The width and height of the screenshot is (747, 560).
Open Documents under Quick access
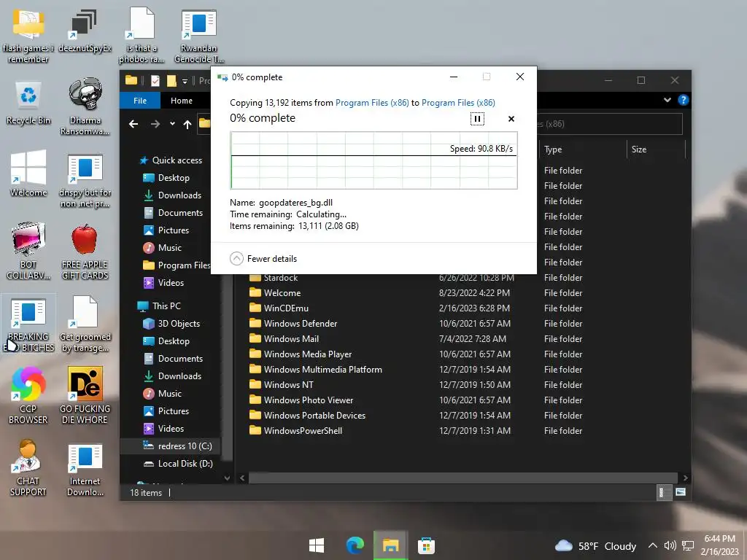point(173,213)
